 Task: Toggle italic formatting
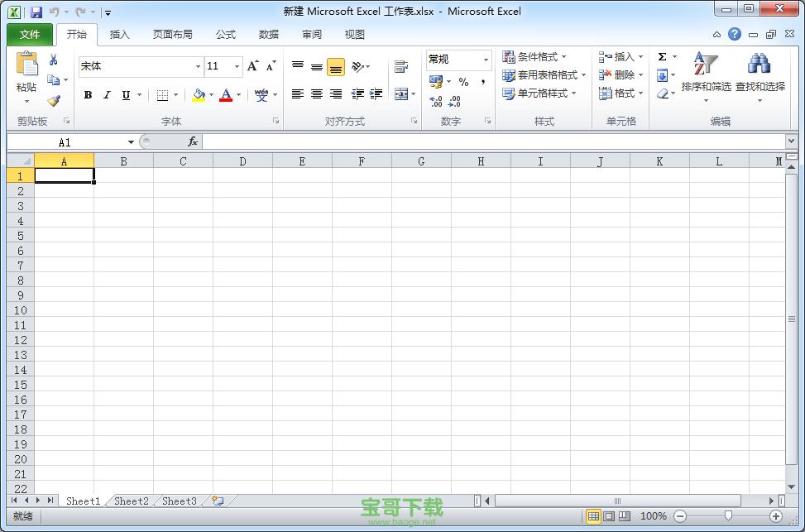(106, 94)
